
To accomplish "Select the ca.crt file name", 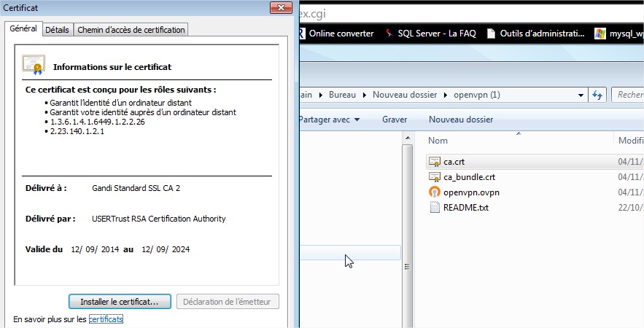I will point(454,162).
